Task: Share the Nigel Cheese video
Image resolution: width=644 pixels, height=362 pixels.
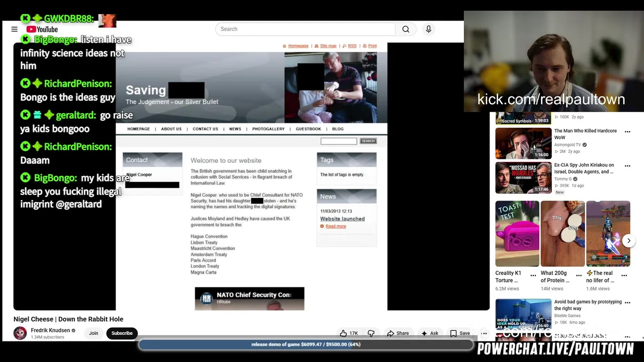Action: [397, 333]
